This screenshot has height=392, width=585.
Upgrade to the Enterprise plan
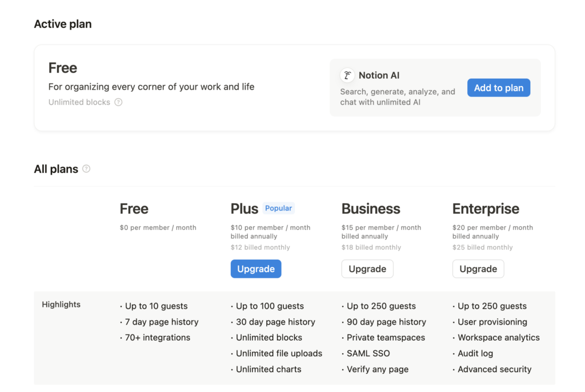coord(478,269)
